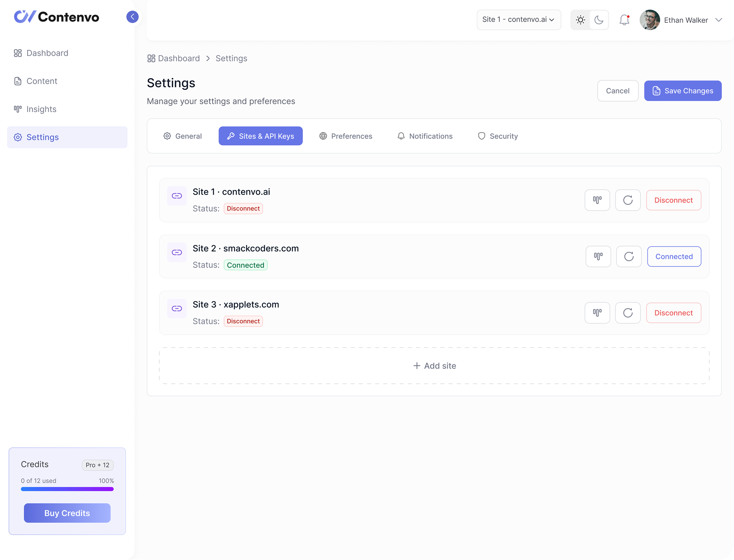Click the credits usage progress bar
This screenshot has height=560, width=734.
tap(67, 489)
